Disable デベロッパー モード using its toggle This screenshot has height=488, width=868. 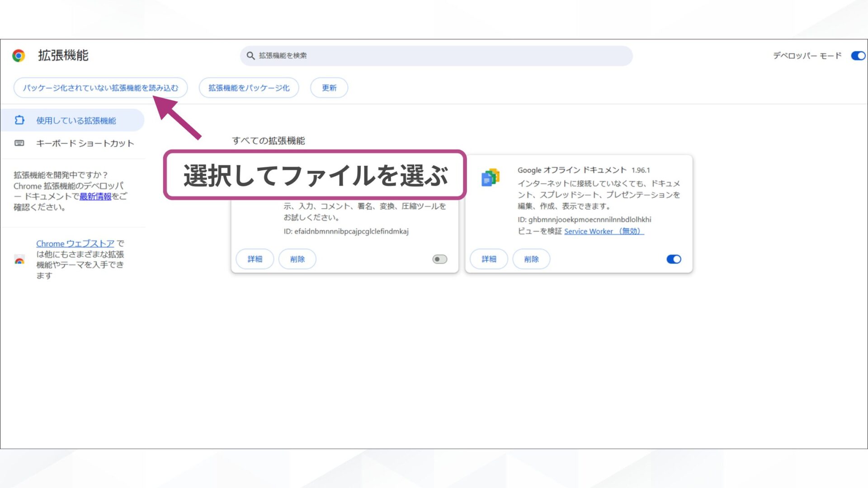(857, 56)
